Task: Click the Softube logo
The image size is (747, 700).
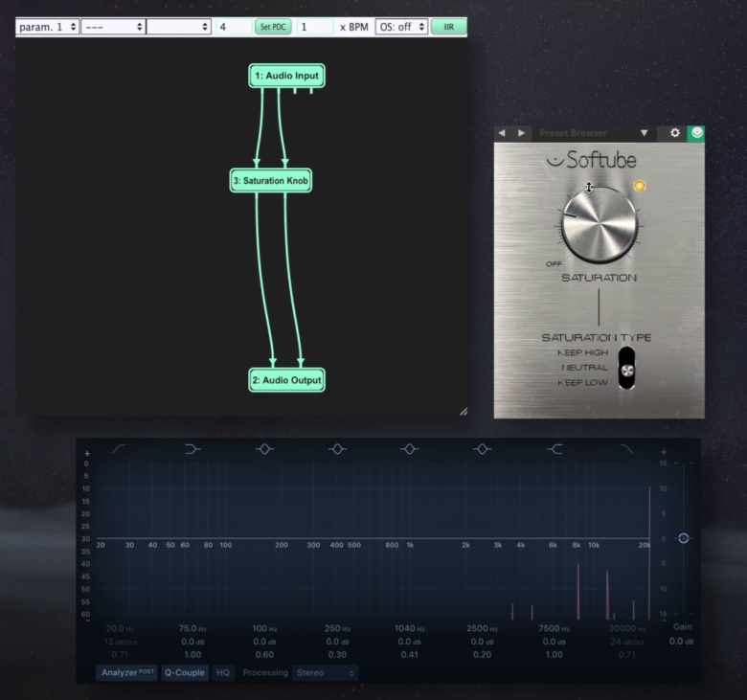Action: (x=591, y=160)
